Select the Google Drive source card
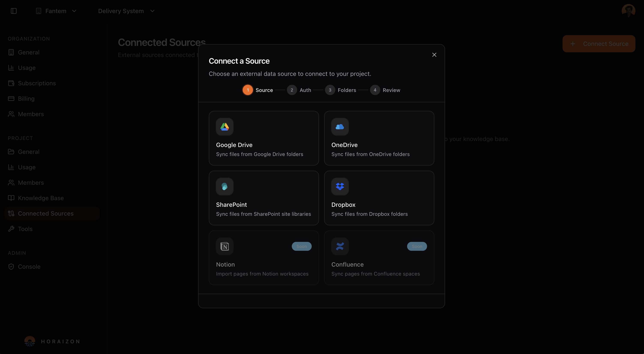 (264, 138)
